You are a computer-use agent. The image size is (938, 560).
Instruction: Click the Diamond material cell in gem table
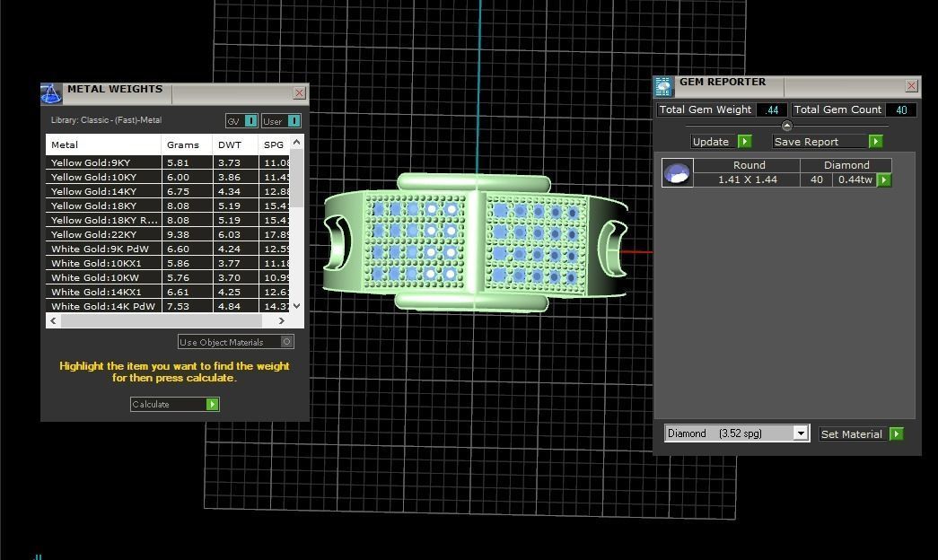coord(846,165)
